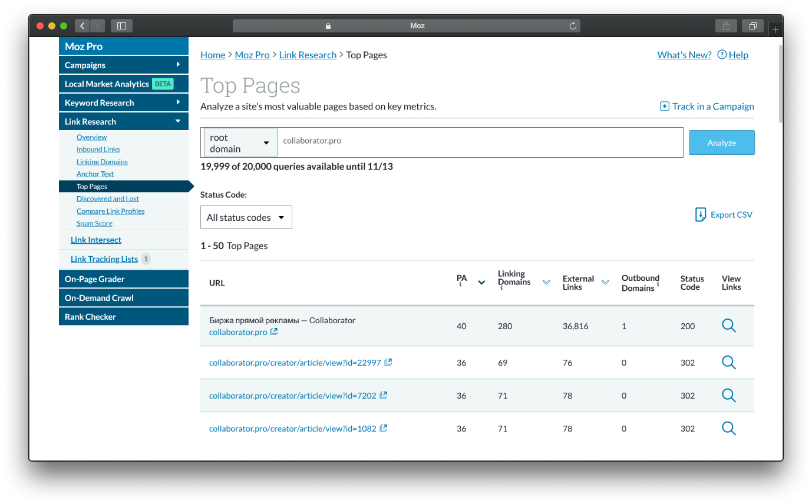
Task: Click the Track in a Campaign plus icon
Action: pyautogui.click(x=664, y=107)
